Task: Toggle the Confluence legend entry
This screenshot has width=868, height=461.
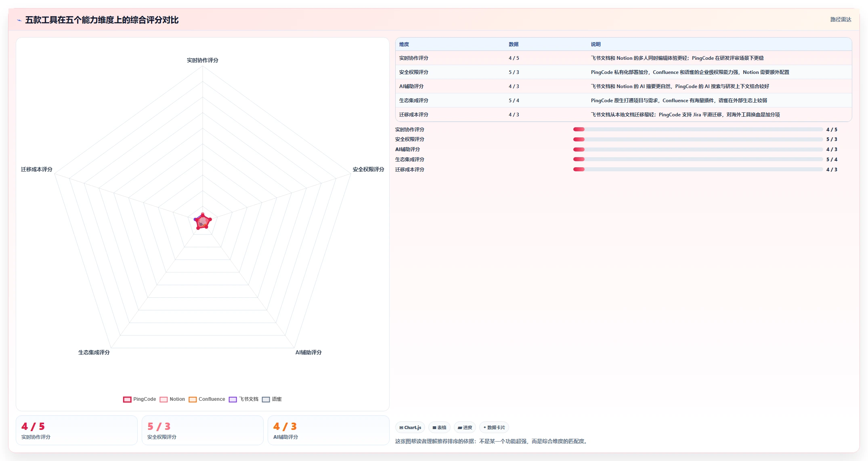Action: [x=207, y=399]
